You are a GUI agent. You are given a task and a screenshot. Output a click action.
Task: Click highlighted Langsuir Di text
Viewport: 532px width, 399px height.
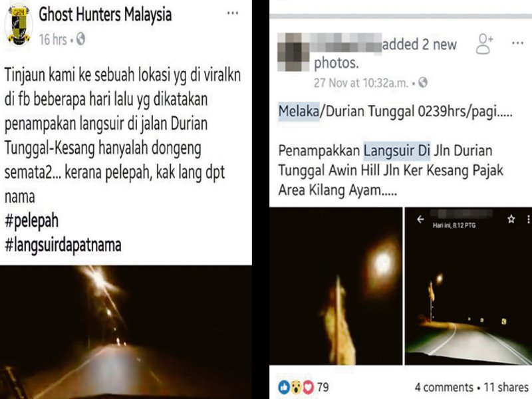coord(397,151)
